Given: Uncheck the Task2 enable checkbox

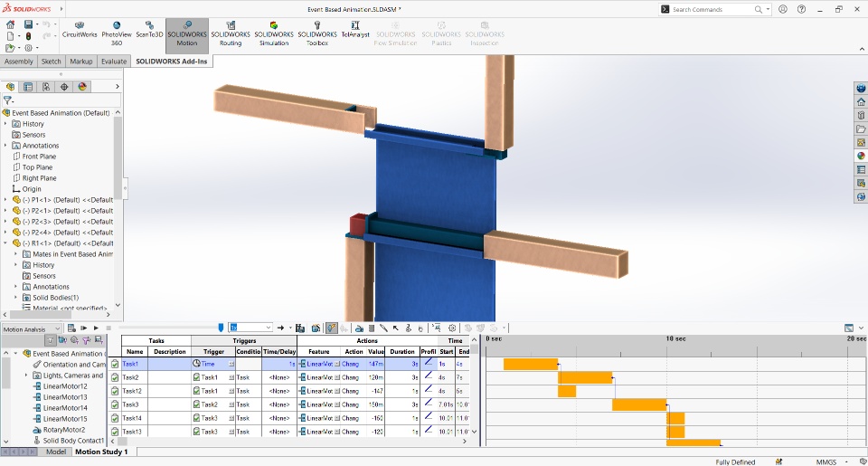Looking at the screenshot, I should (115, 377).
